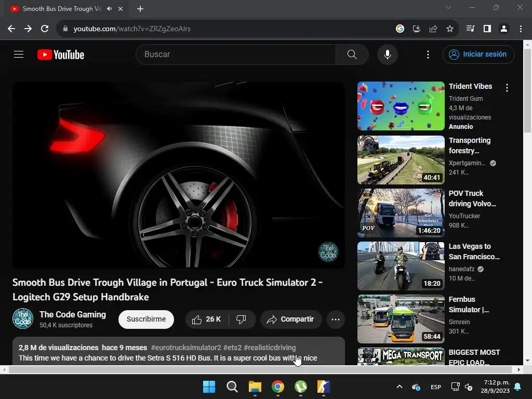
Task: Open the Windows Start menu
Action: pyautogui.click(x=209, y=387)
